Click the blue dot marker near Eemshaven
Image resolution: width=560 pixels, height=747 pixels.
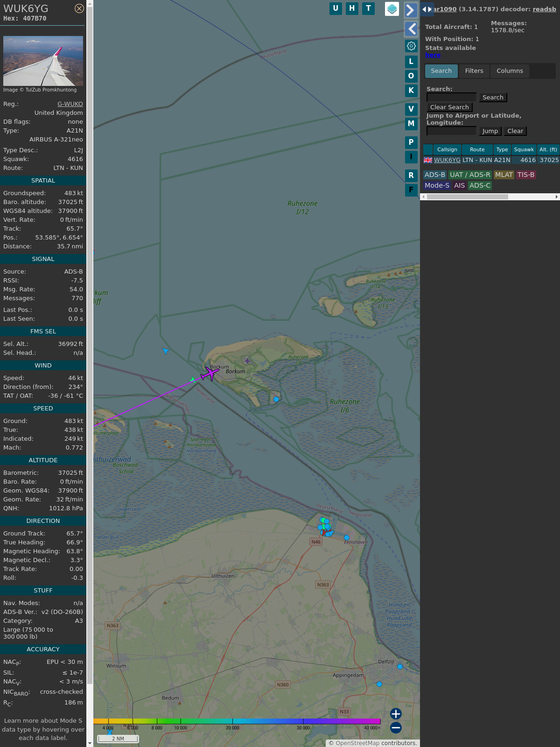click(x=346, y=538)
